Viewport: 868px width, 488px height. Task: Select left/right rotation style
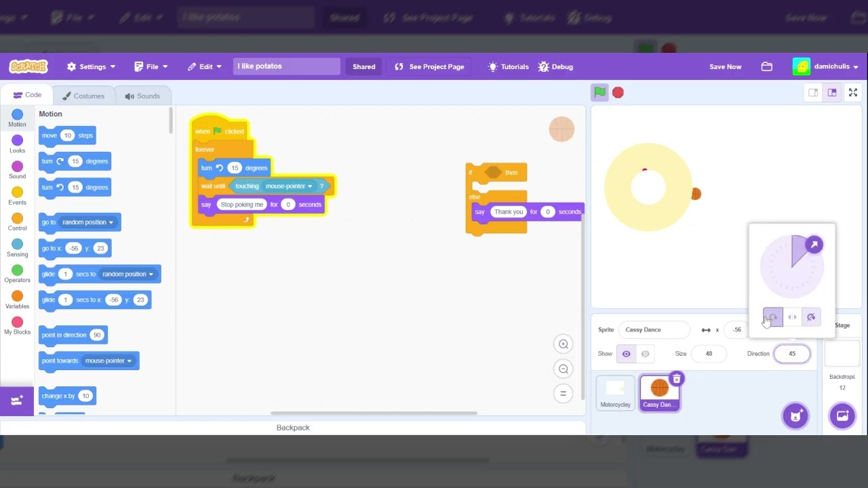(792, 317)
